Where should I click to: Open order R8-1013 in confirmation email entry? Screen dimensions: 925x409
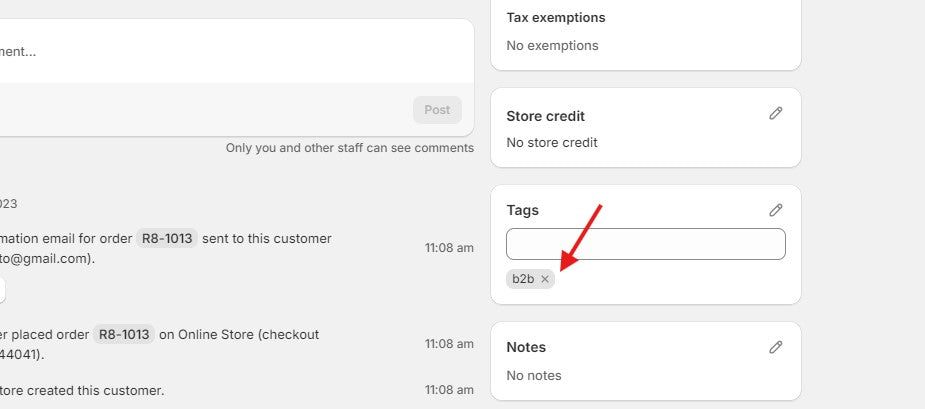click(x=167, y=239)
